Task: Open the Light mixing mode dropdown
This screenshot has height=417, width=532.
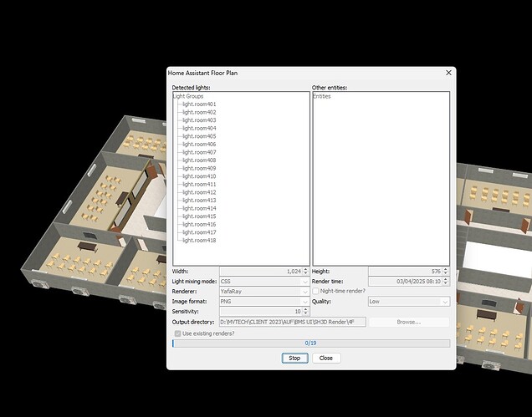Action: click(x=264, y=282)
